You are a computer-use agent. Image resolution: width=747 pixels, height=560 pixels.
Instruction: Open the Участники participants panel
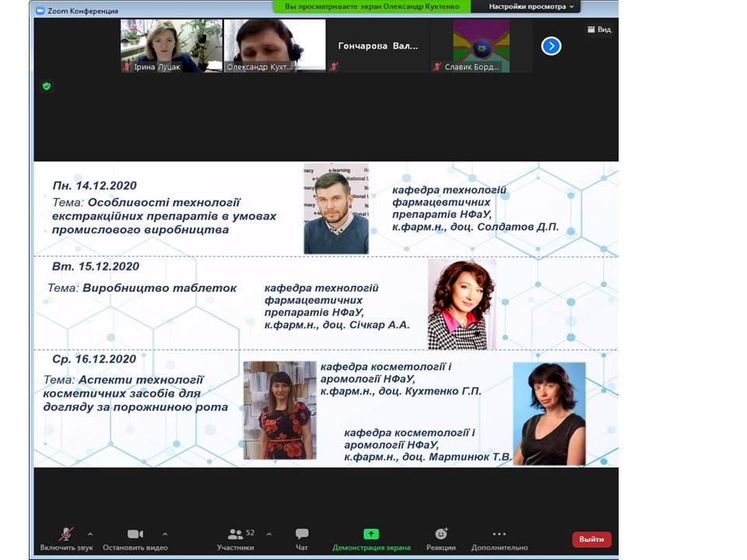tap(235, 538)
